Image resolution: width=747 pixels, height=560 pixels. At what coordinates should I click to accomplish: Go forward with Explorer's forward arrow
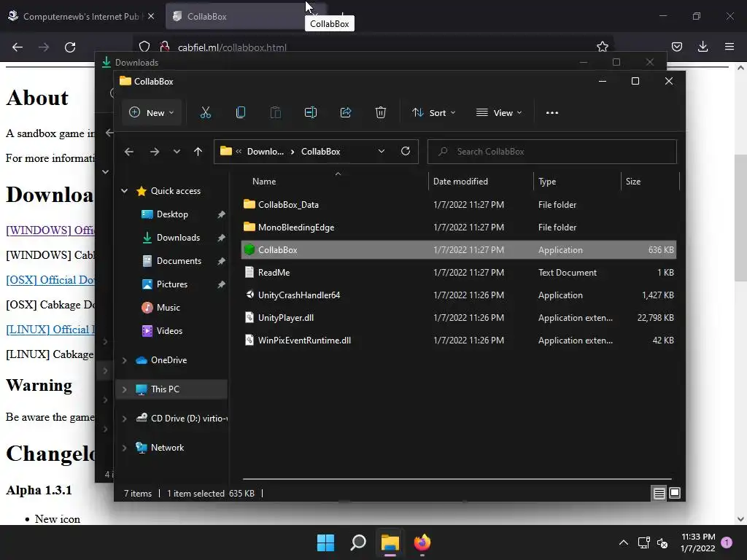155,152
